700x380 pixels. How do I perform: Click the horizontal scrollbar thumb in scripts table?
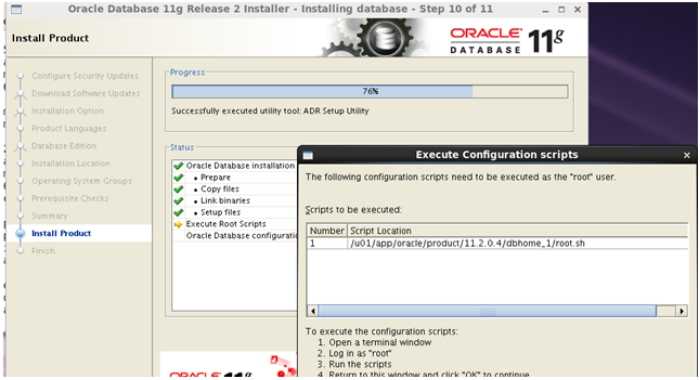pyautogui.click(x=487, y=311)
